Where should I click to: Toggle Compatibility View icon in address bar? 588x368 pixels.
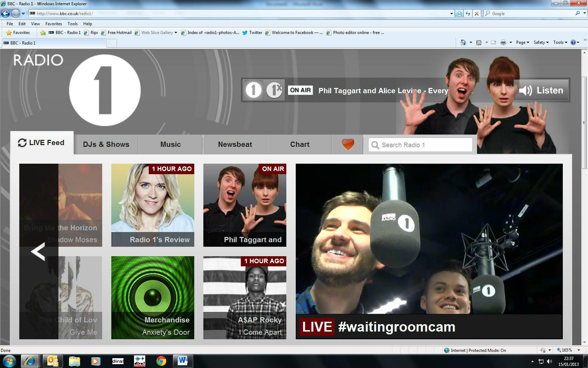460,14
